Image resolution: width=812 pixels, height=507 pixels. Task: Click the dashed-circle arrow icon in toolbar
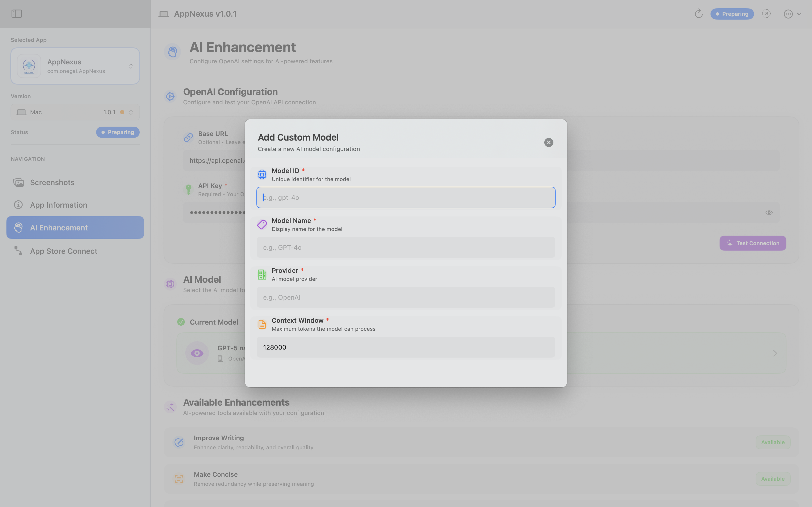point(766,14)
